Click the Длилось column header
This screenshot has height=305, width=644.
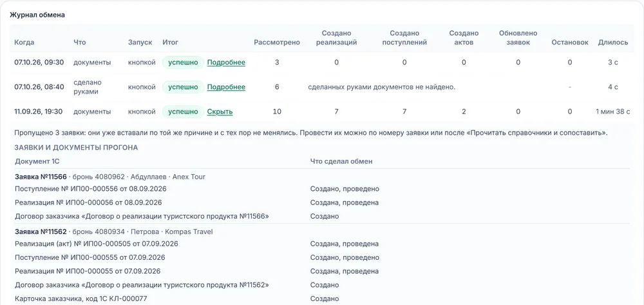(x=613, y=43)
